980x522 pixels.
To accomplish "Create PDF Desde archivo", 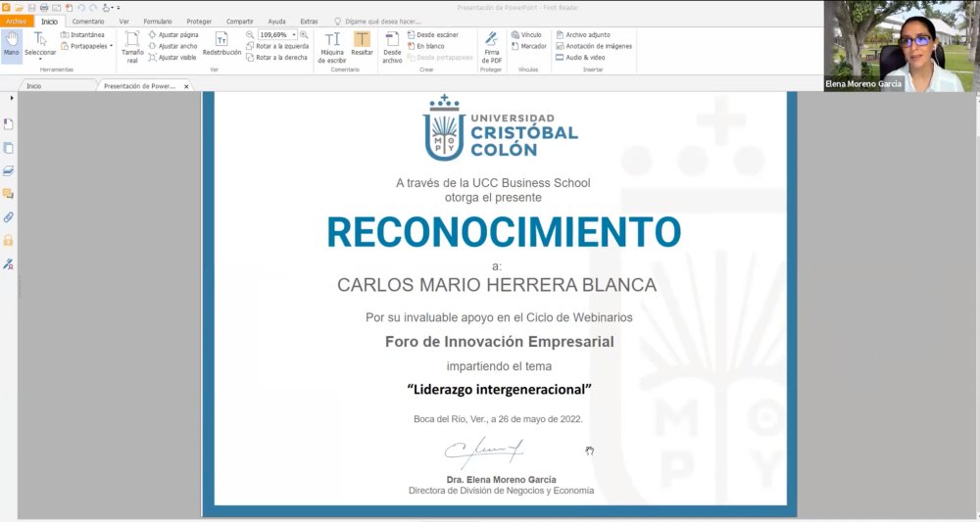I will click(393, 47).
